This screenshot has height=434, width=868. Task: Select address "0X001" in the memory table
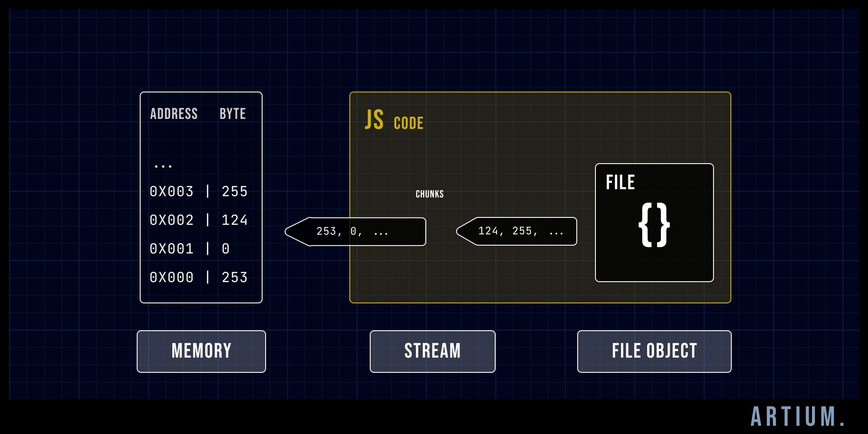171,249
